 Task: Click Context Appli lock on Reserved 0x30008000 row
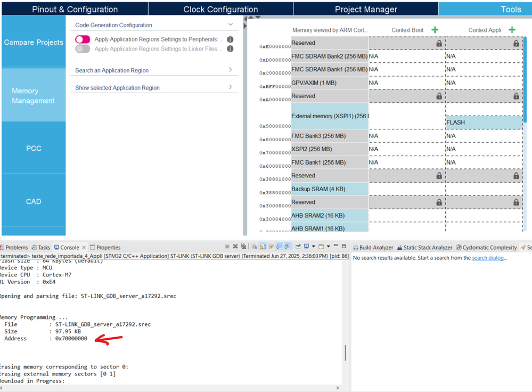516,202
